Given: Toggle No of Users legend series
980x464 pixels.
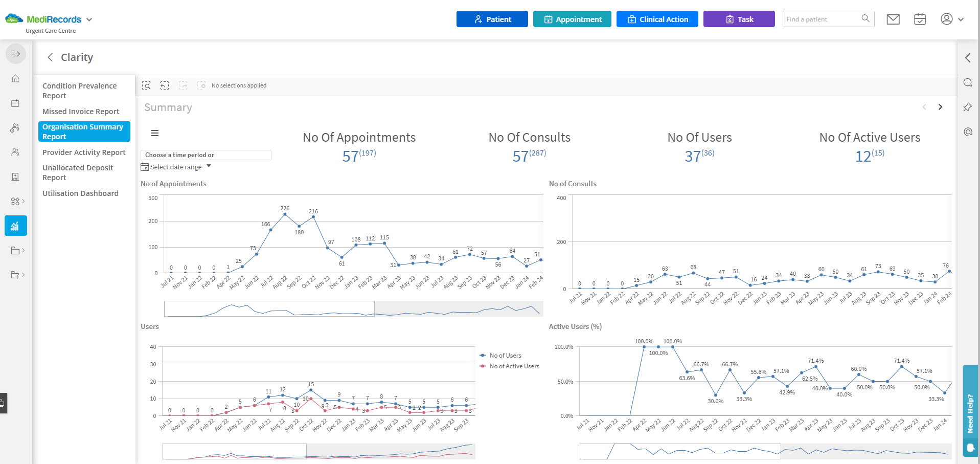Looking at the screenshot, I should (x=505, y=356).
